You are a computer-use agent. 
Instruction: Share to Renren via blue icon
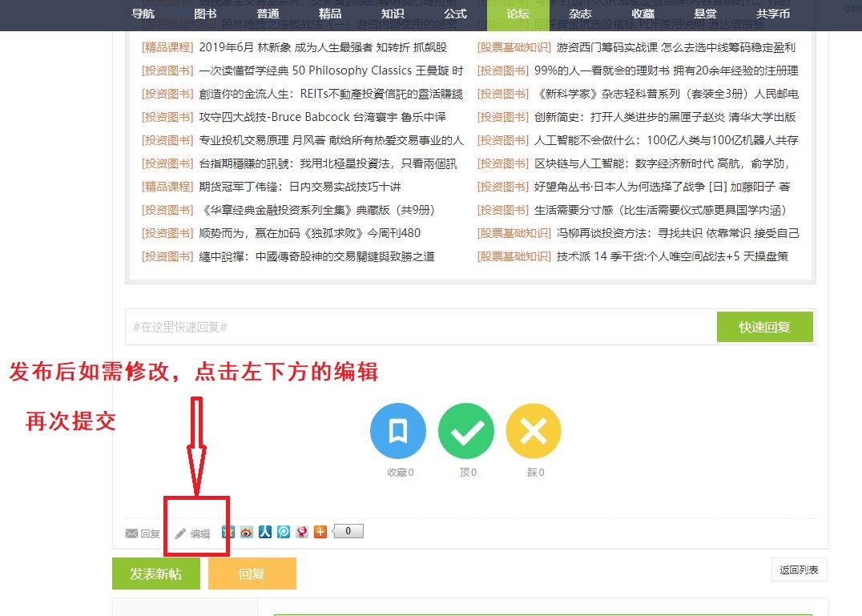click(x=265, y=531)
